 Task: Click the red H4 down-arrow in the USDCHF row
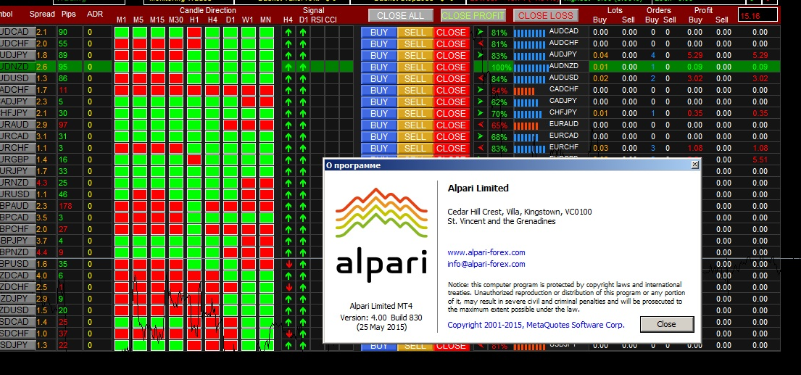(x=289, y=334)
